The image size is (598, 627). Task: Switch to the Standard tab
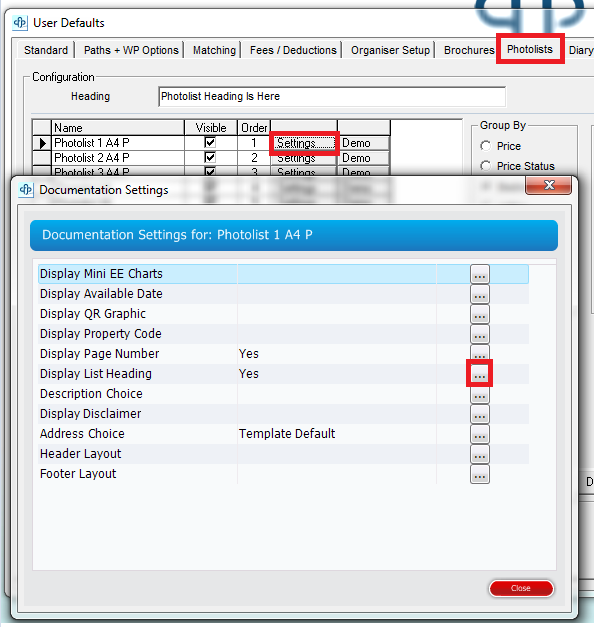(46, 50)
